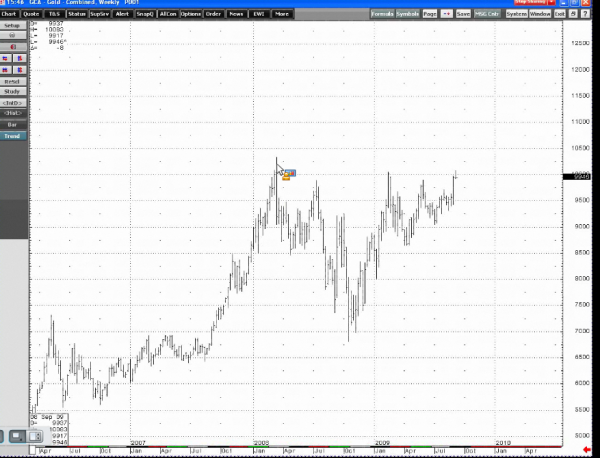600x458 pixels.
Task: Click the Study button in sidebar
Action: [x=14, y=92]
